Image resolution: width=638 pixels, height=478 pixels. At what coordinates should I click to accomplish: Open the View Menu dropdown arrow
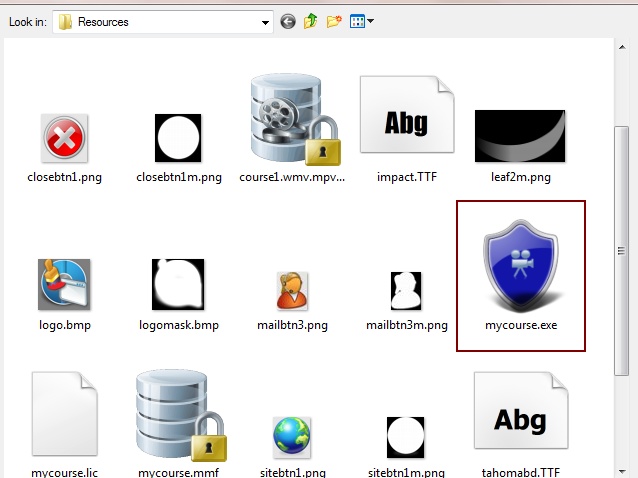(x=371, y=21)
